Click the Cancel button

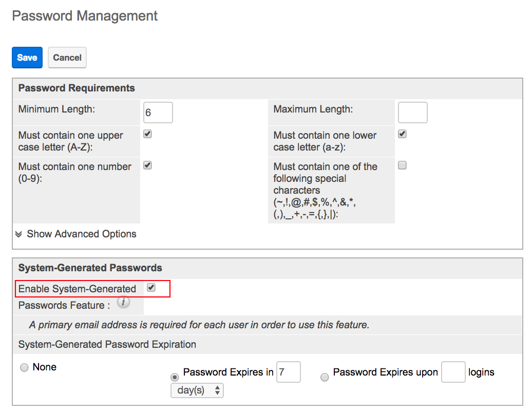pos(67,58)
